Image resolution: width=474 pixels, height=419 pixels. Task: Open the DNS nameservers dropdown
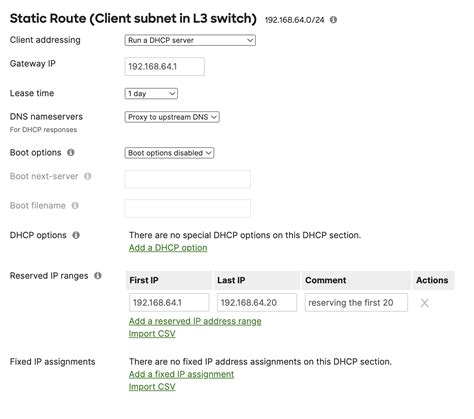(172, 117)
